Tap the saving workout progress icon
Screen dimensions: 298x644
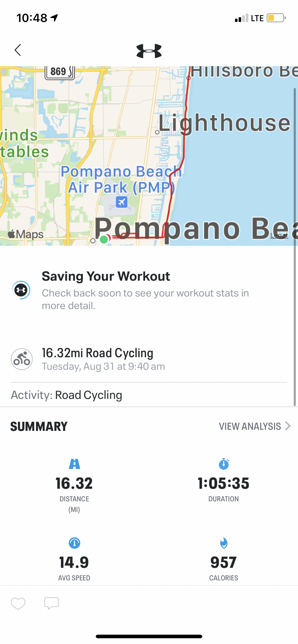(21, 290)
